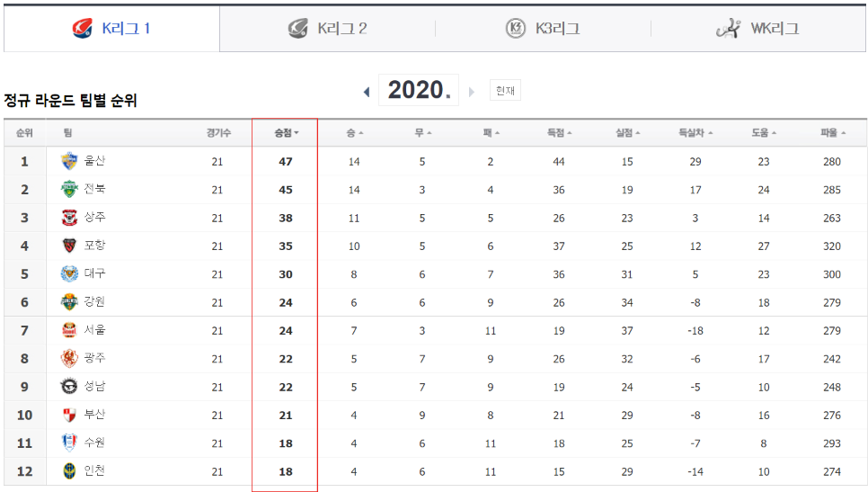Sort by 도움 column header
This screenshot has width=868, height=492.
[x=764, y=133]
